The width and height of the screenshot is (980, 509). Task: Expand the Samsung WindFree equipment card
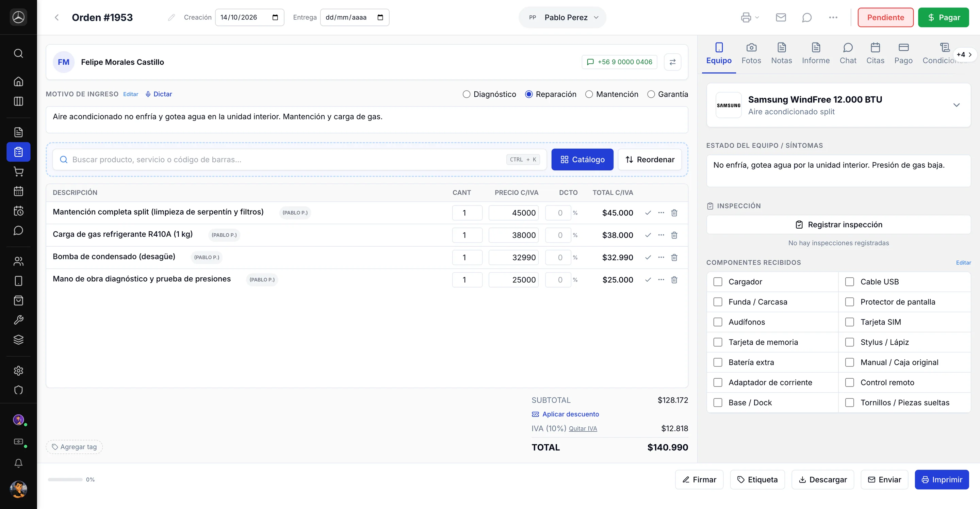[x=957, y=105]
